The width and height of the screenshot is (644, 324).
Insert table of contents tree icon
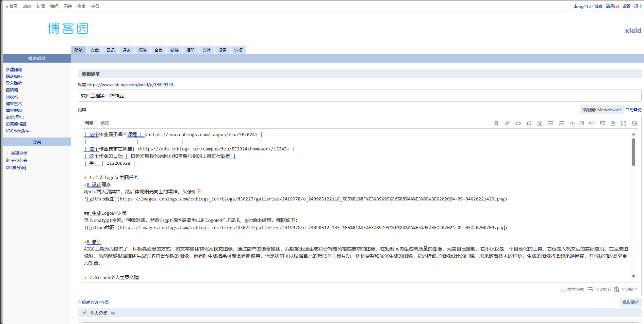click(572, 123)
